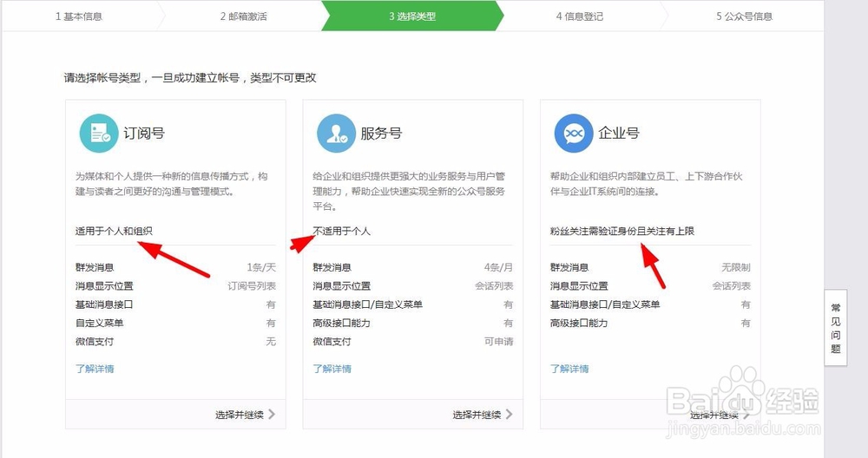Click the 订阅号 card title
Image resolution: width=868 pixels, height=458 pixels.
(144, 134)
